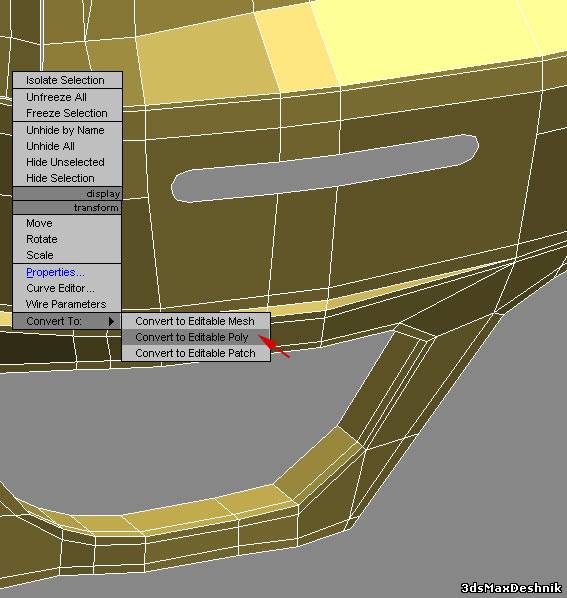Click the gray slot opening on helmet
The width and height of the screenshot is (567, 598).
tap(324, 168)
